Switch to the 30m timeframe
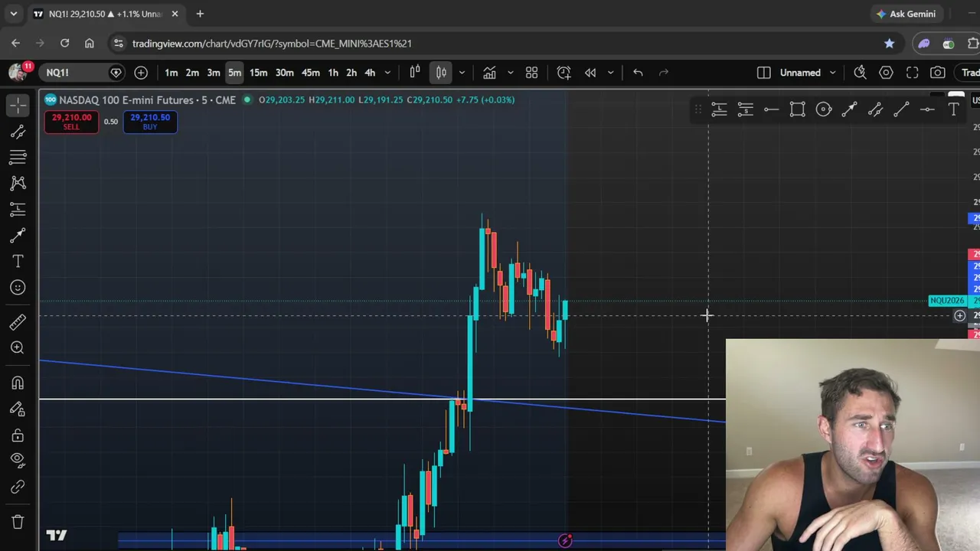This screenshot has height=551, width=980. 284,73
